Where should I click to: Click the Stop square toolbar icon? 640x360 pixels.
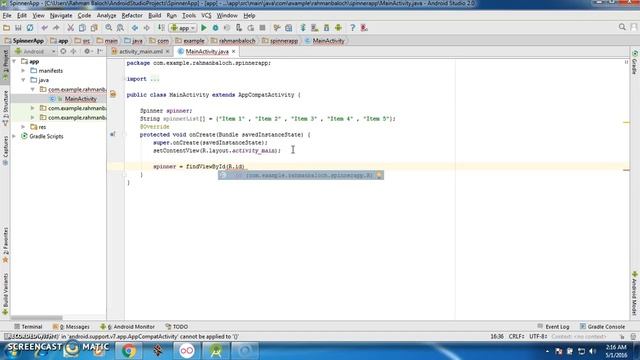pyautogui.click(x=262, y=28)
